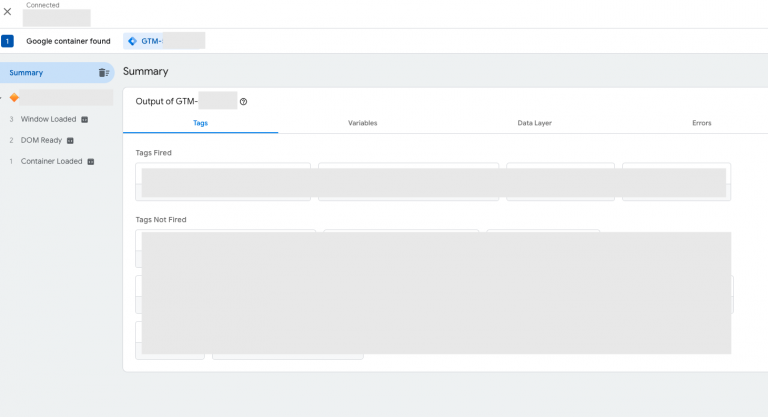768x417 pixels.
Task: Select the Tags tab
Action: tap(200, 123)
